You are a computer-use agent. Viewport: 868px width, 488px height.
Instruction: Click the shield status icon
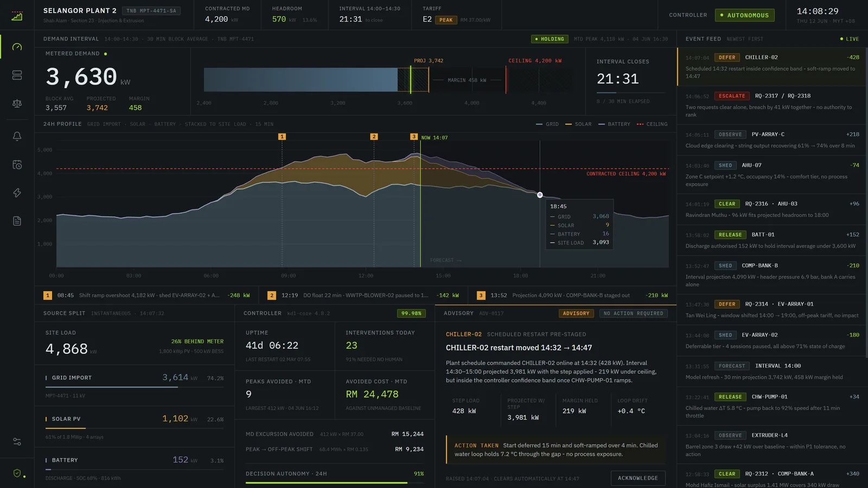[17, 473]
